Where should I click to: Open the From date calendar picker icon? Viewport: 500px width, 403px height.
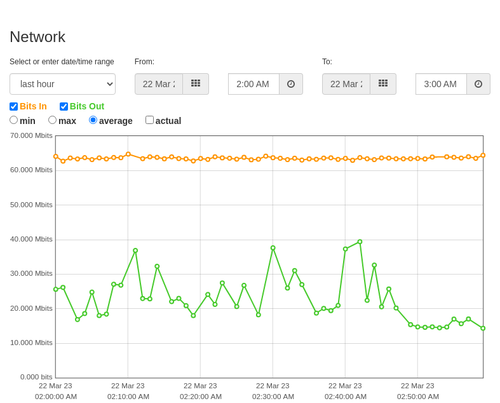pyautogui.click(x=196, y=84)
